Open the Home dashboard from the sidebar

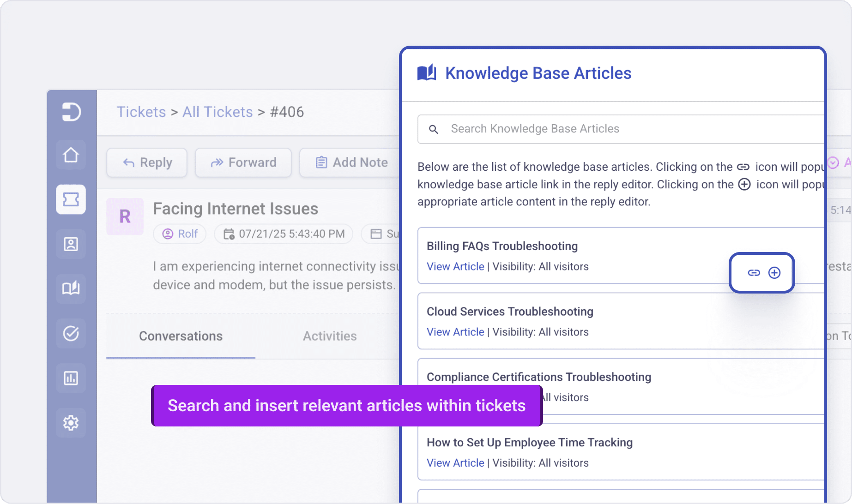click(71, 155)
